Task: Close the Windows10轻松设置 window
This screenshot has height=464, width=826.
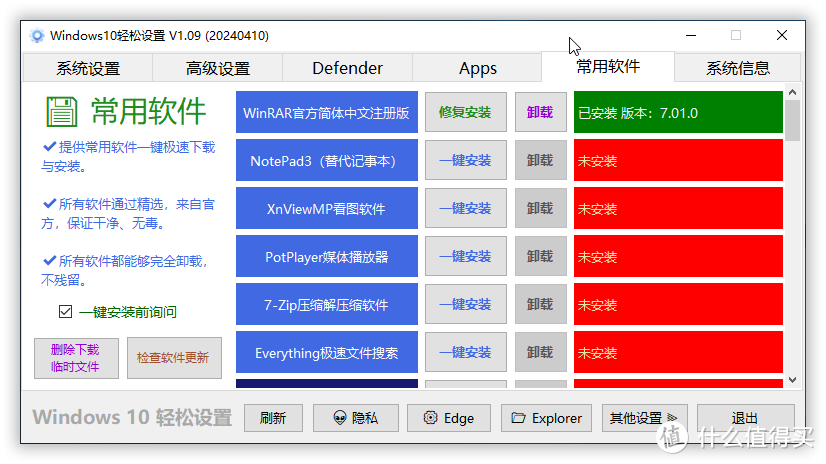Action: coord(782,35)
